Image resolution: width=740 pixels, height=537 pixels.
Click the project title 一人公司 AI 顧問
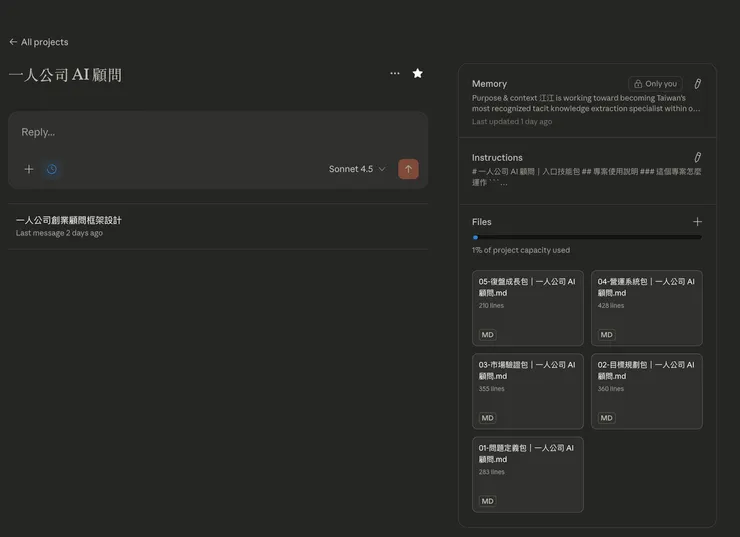[x=65, y=75]
